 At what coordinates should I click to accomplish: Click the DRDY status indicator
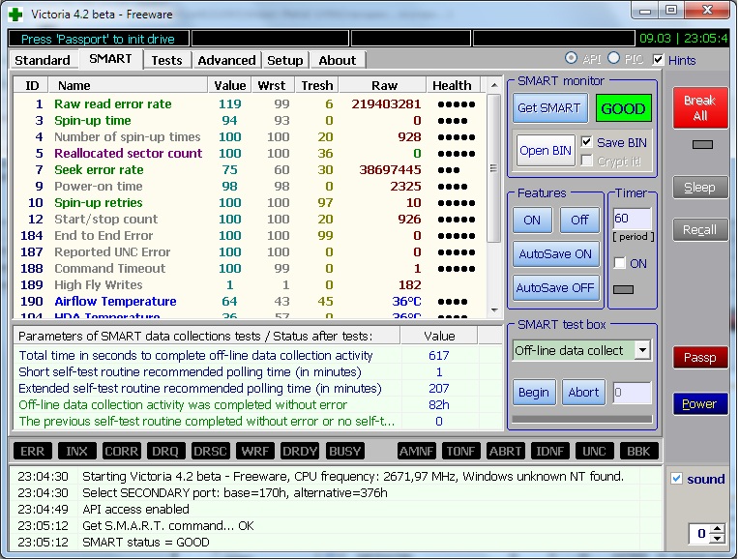pos(300,452)
